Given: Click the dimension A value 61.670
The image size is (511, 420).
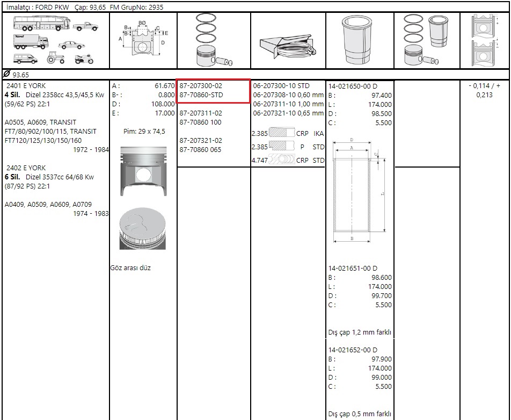Looking at the screenshot, I should (x=165, y=86).
